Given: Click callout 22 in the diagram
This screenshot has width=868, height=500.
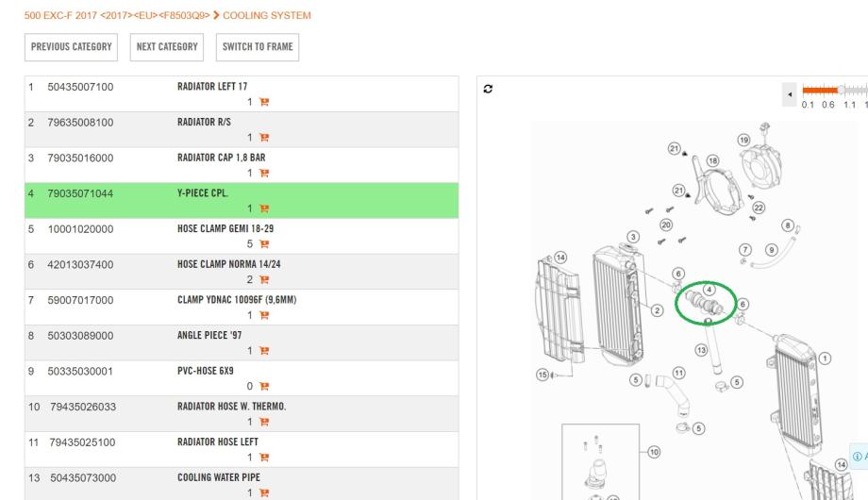Looking at the screenshot, I should (x=759, y=208).
